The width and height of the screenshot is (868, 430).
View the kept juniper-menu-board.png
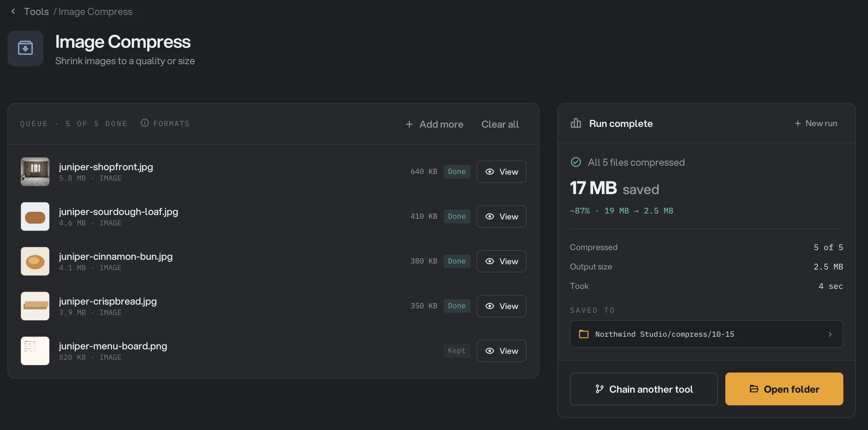[501, 351]
